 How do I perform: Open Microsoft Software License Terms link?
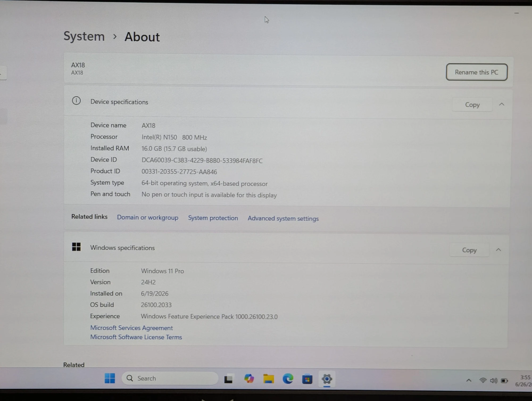[136, 337]
